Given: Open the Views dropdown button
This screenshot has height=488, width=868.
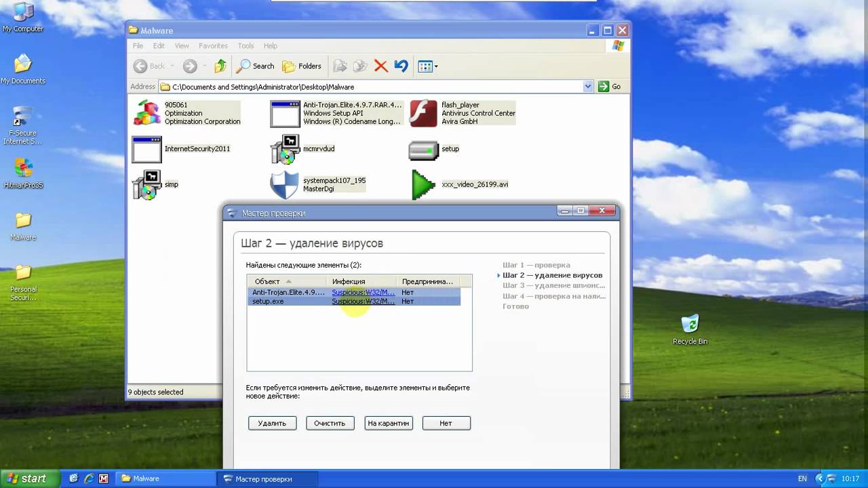Looking at the screenshot, I should click(x=428, y=66).
